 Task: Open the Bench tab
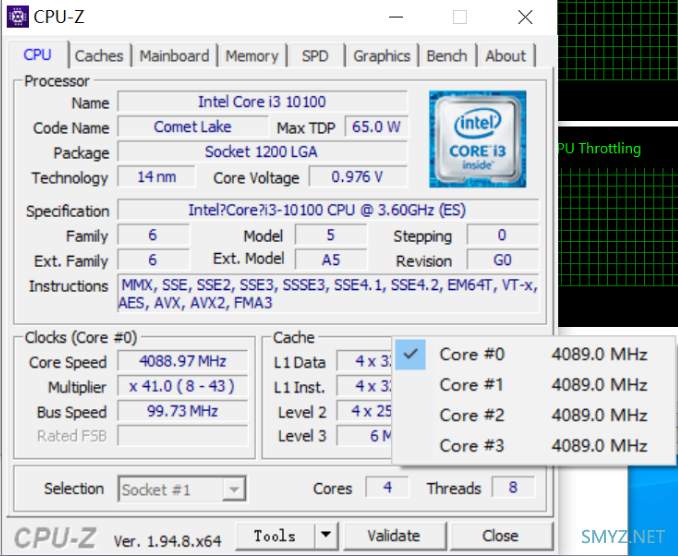click(x=447, y=56)
